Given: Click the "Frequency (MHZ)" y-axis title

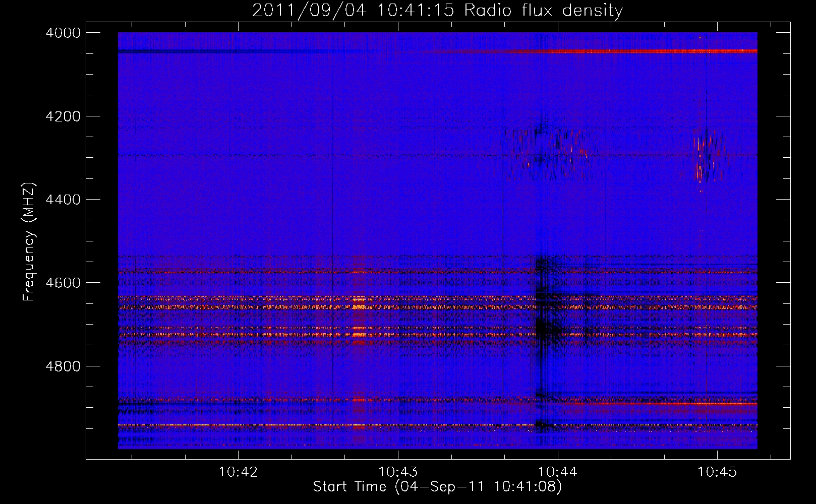Looking at the screenshot, I should pos(29,242).
